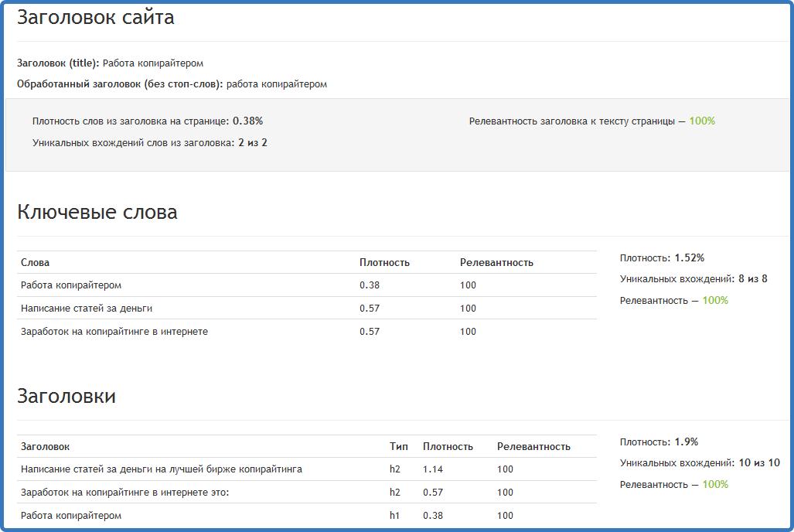Click the "Заголовок (title):" label

point(58,63)
